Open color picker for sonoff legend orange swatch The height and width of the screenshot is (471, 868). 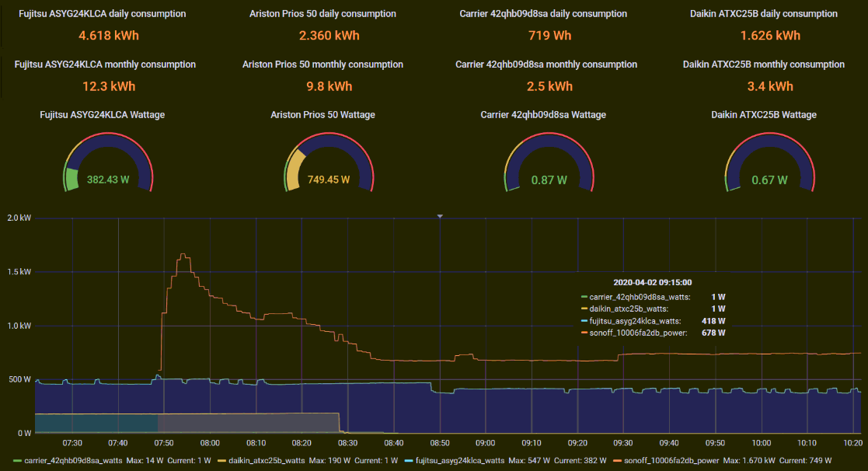click(x=617, y=460)
